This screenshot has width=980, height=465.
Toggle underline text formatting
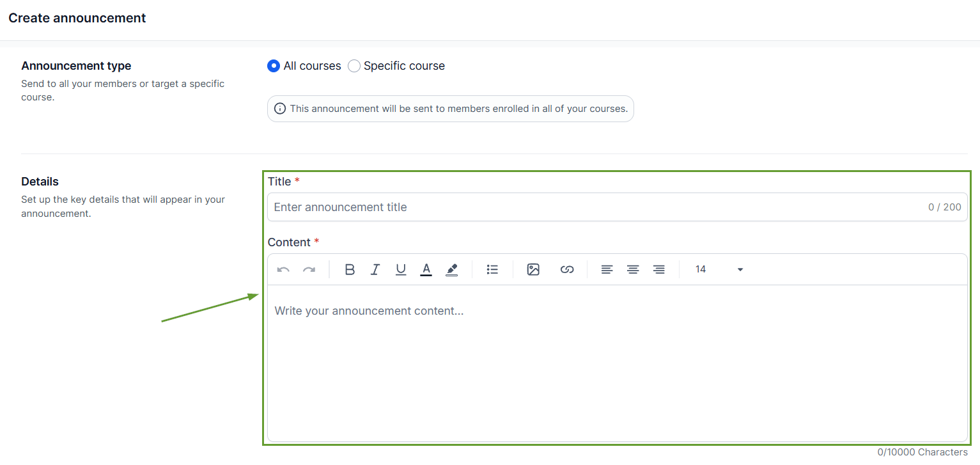point(401,270)
